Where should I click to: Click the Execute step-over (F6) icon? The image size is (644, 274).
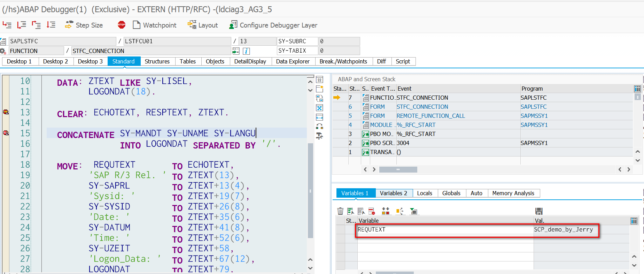click(22, 25)
